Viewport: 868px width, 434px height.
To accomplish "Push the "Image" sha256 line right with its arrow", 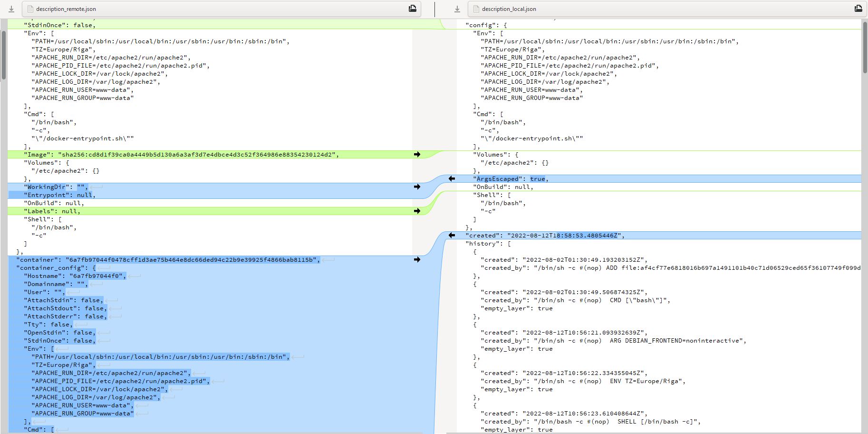I will [417, 155].
